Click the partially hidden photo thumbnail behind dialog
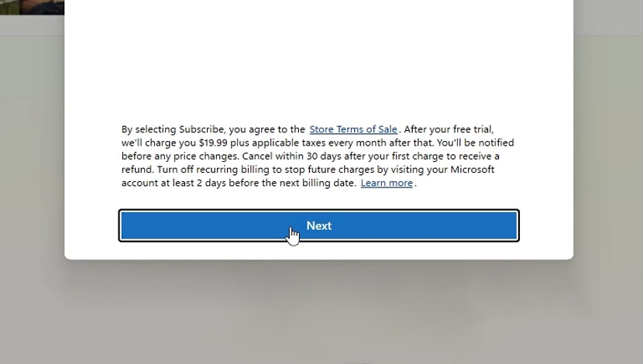 [x=32, y=8]
